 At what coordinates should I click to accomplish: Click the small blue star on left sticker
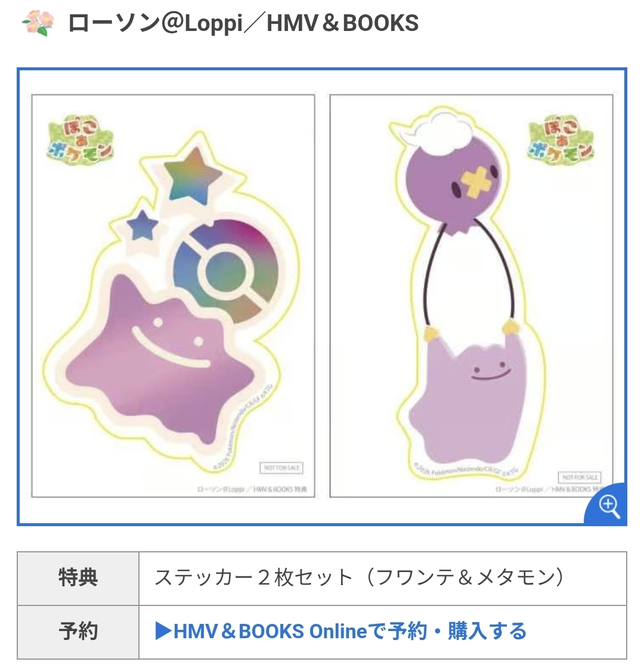[x=142, y=225]
